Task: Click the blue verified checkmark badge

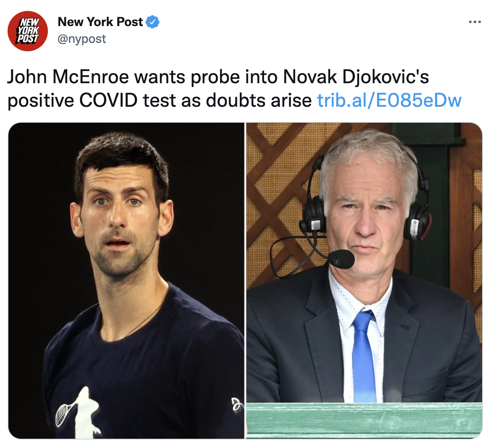Action: coord(152,22)
